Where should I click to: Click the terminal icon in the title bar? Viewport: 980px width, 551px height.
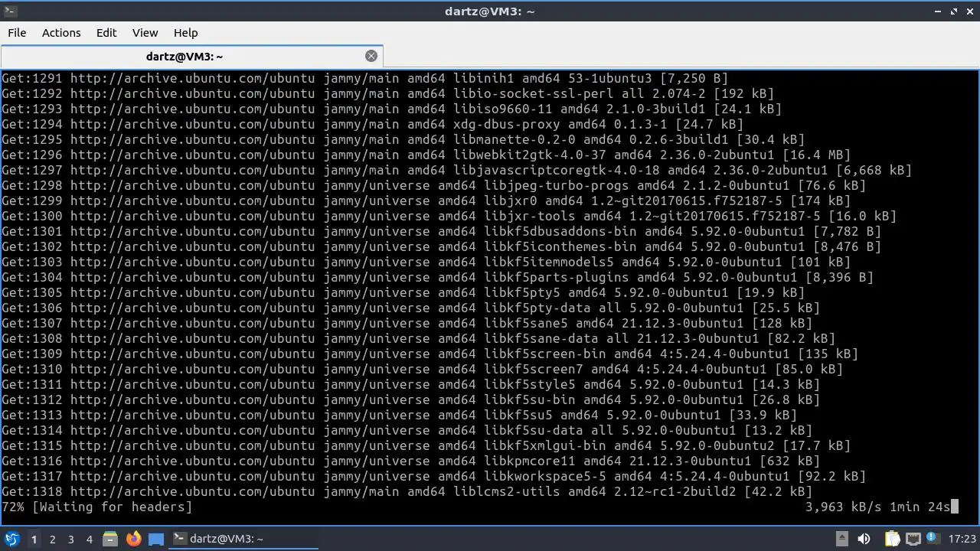pos(10,11)
